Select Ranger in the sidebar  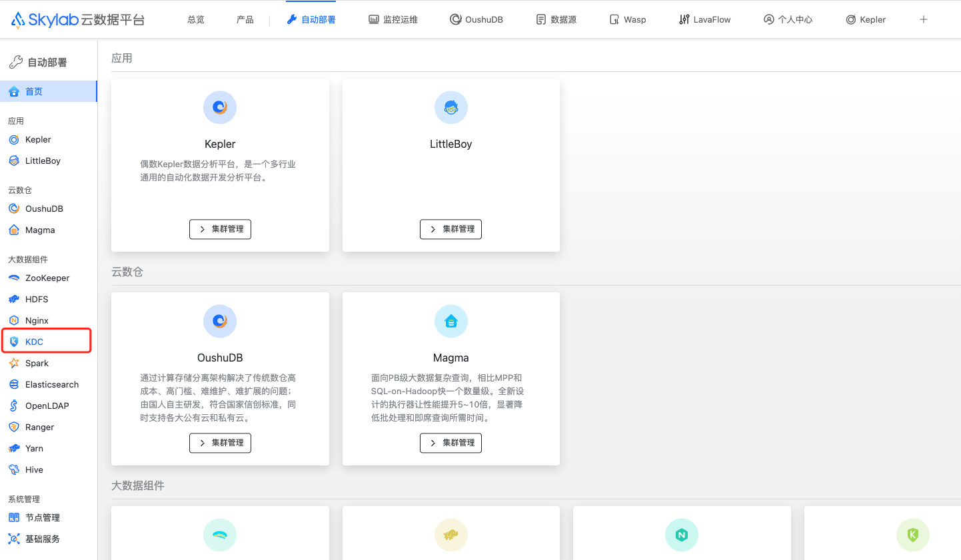(x=48, y=427)
